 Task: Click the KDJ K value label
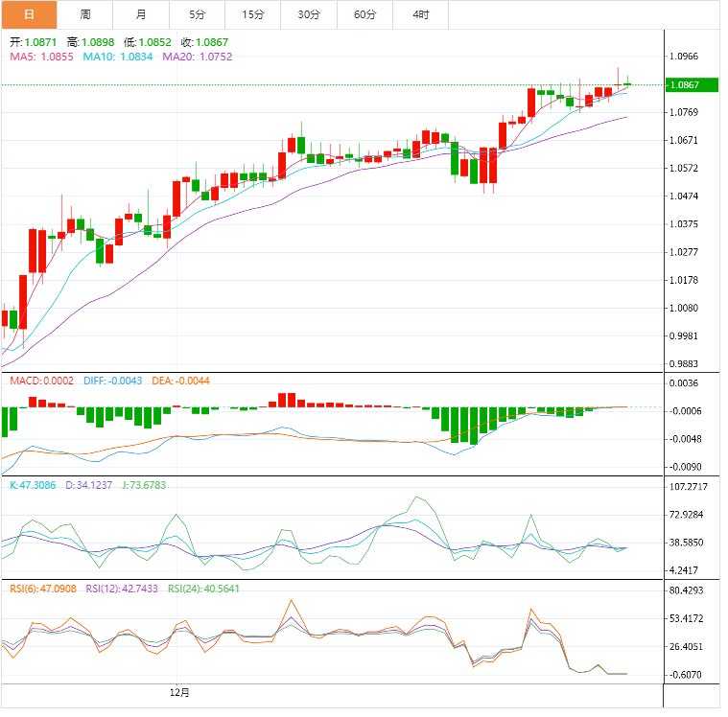click(x=35, y=485)
